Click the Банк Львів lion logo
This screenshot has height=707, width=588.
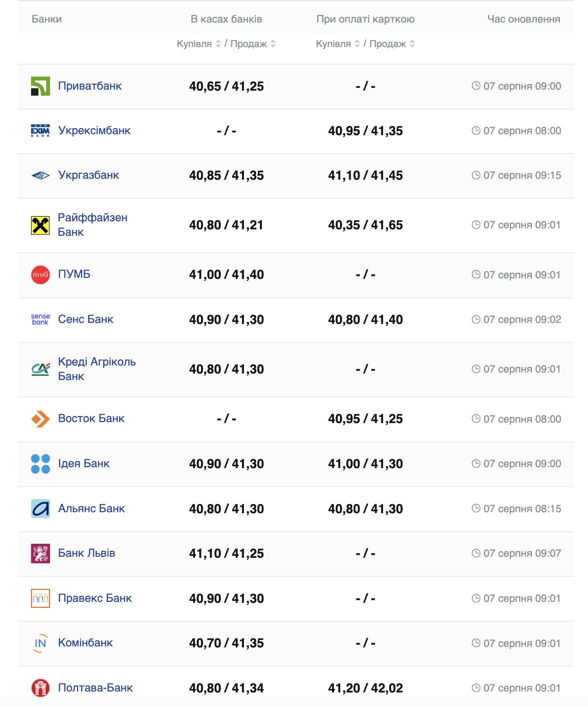pos(40,553)
